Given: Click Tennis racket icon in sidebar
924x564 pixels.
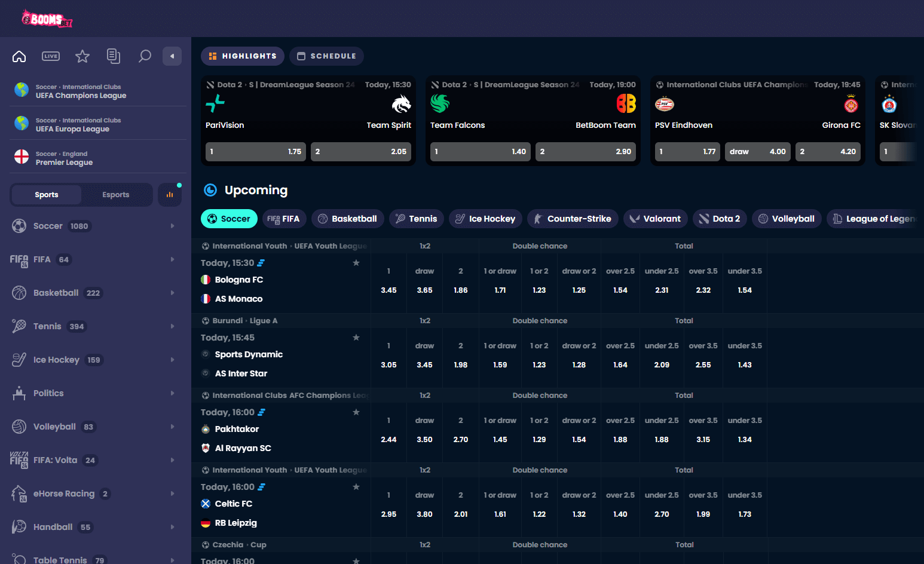Looking at the screenshot, I should [19, 326].
